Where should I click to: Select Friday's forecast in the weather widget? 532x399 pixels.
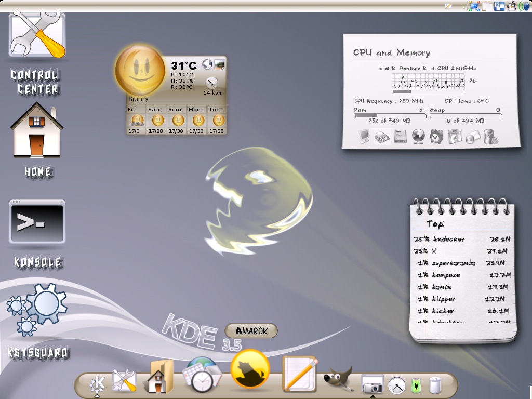coord(137,120)
